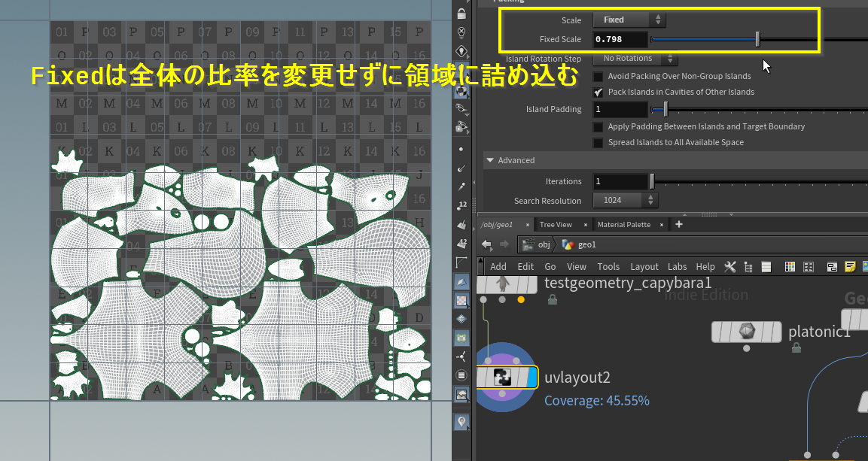Click the obj path segment in network bar
This screenshot has height=461, width=868.
pyautogui.click(x=537, y=244)
